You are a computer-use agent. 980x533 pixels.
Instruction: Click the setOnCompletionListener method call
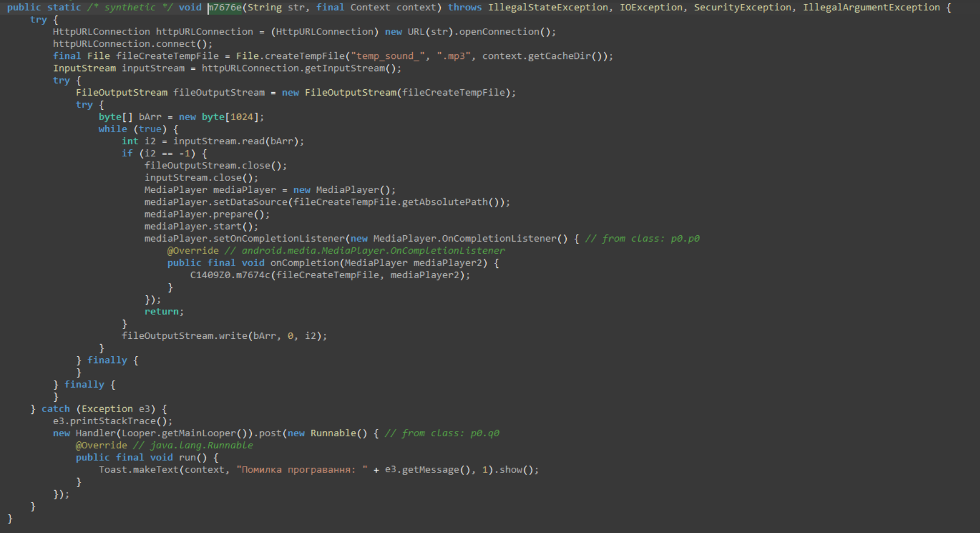[x=279, y=239]
